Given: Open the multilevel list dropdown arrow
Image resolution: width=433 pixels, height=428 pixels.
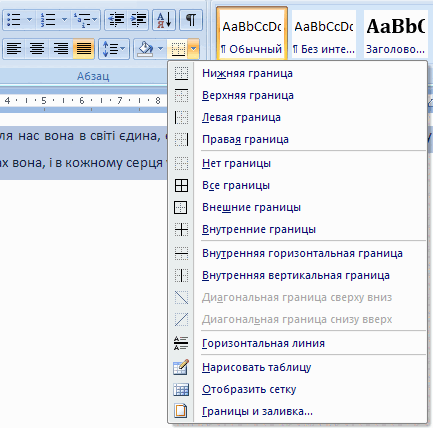Looking at the screenshot, I should [x=95, y=20].
